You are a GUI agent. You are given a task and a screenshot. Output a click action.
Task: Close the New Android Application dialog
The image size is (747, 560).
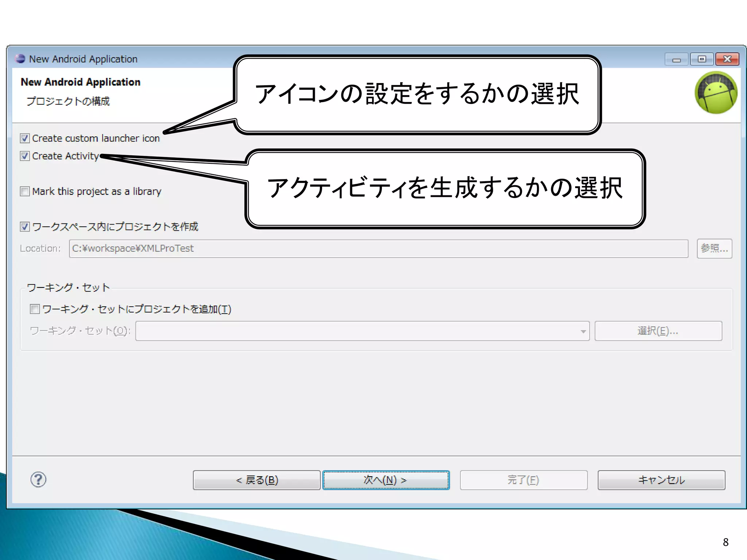coord(727,59)
